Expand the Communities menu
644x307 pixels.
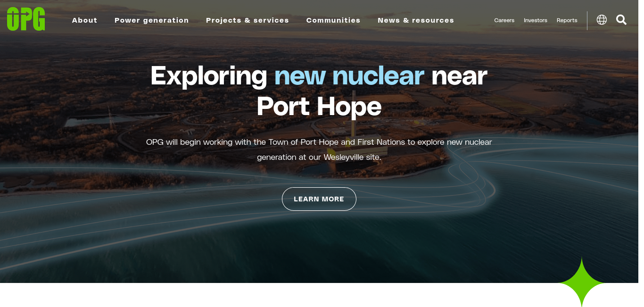click(333, 20)
